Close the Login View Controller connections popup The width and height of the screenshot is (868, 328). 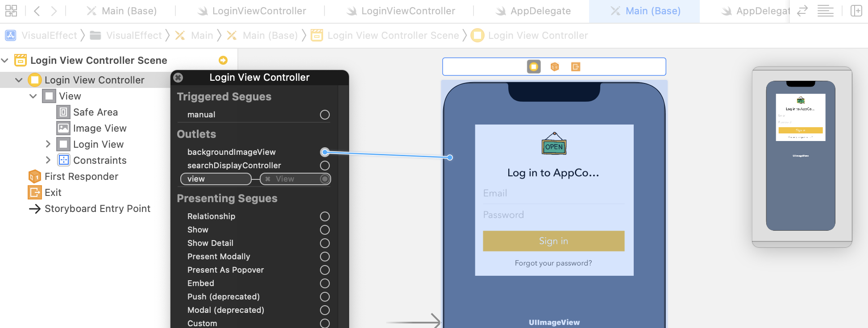click(x=178, y=78)
